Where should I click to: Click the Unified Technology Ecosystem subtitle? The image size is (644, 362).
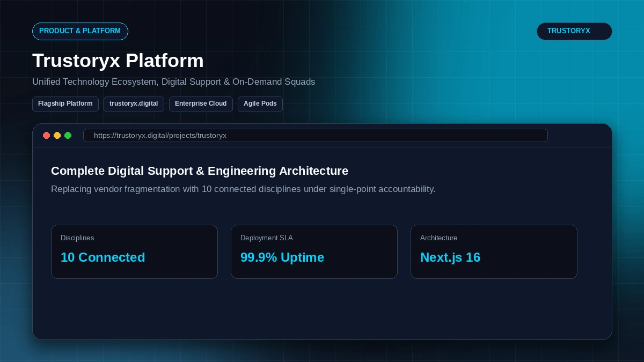[174, 82]
